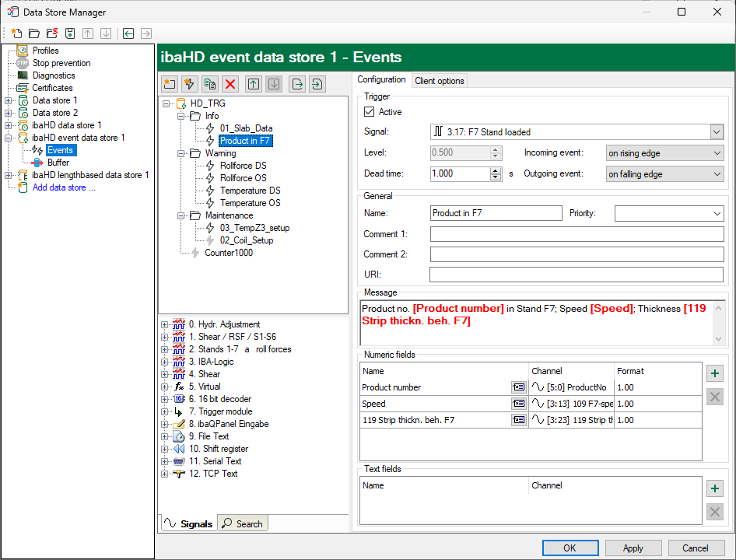Switch to Client options tab
736x560 pixels.
pos(439,81)
